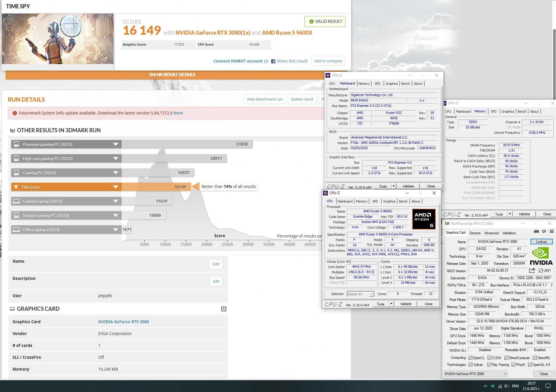Screen dimensions: 556x392
Task: Open the network icon in the tray
Action: point(500,386)
